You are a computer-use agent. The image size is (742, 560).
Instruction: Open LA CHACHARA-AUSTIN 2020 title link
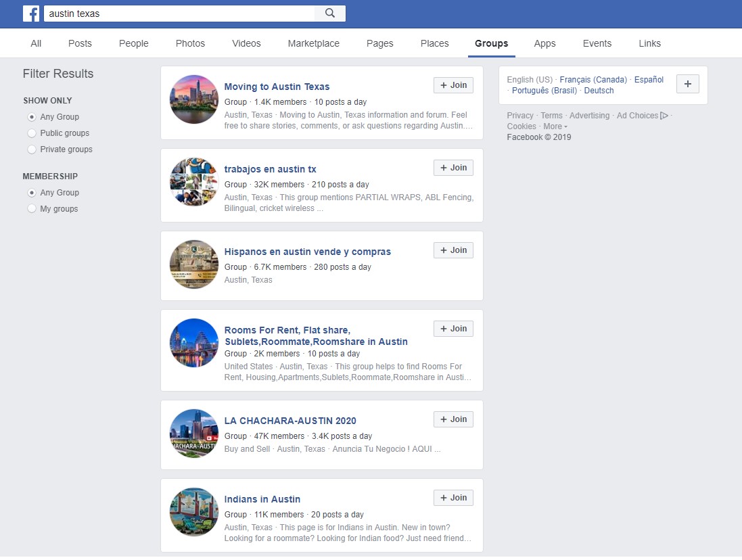[290, 421]
